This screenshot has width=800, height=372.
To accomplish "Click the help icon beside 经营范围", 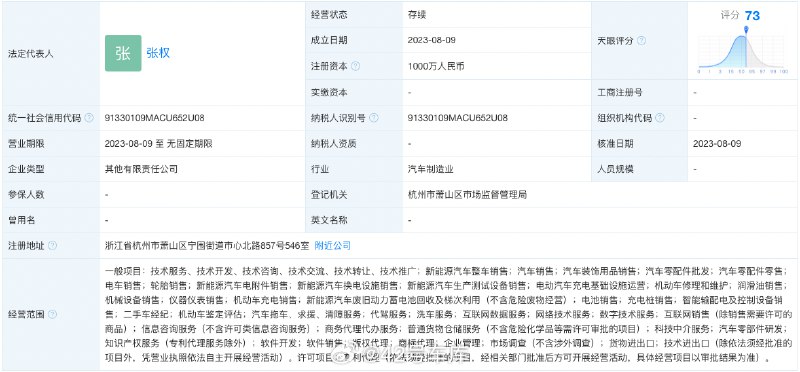I will click(53, 314).
